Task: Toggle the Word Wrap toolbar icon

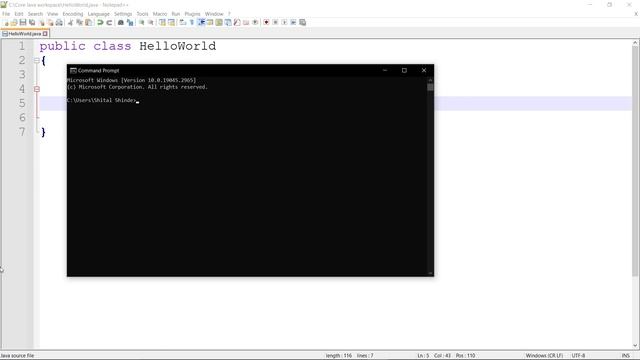Action: (x=182, y=22)
